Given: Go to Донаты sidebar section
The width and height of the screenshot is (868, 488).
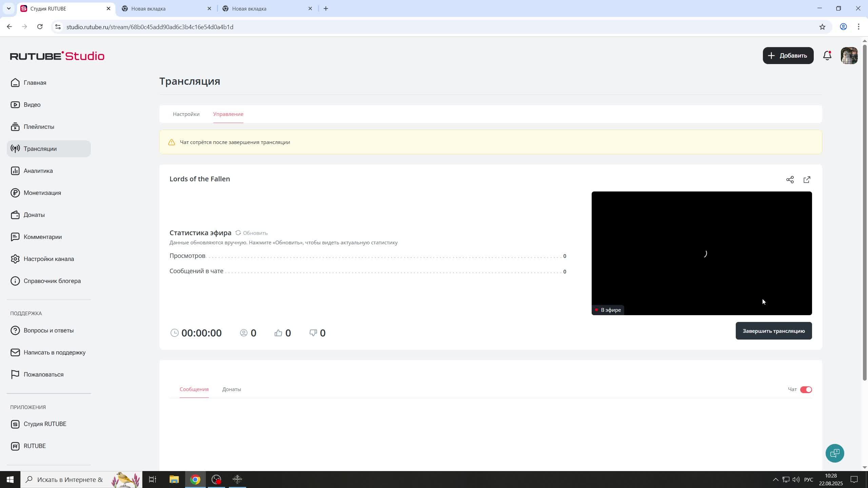Looking at the screenshot, I should pos(34,215).
